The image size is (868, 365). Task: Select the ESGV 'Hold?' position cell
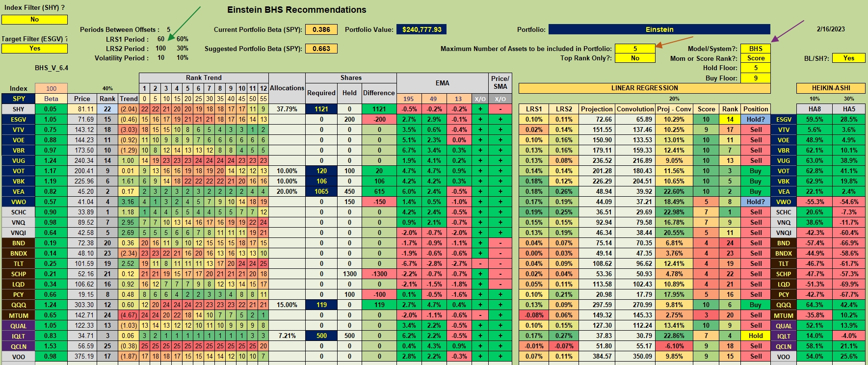click(756, 119)
